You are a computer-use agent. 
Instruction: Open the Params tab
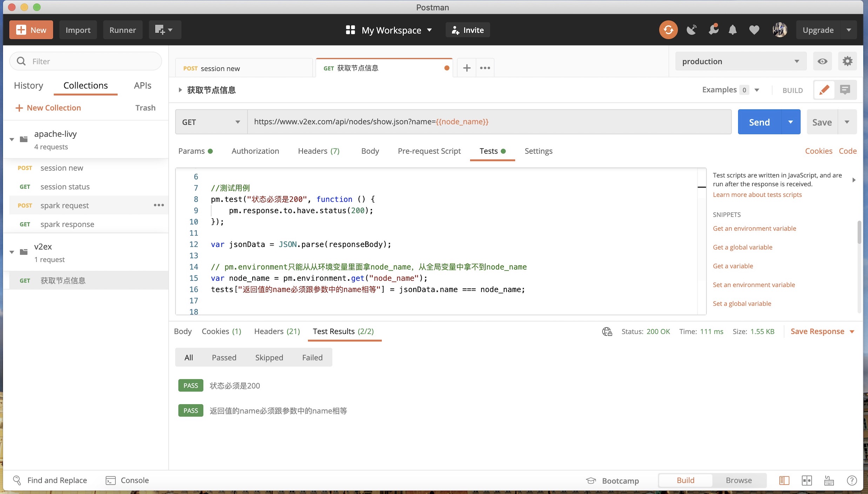tap(195, 151)
